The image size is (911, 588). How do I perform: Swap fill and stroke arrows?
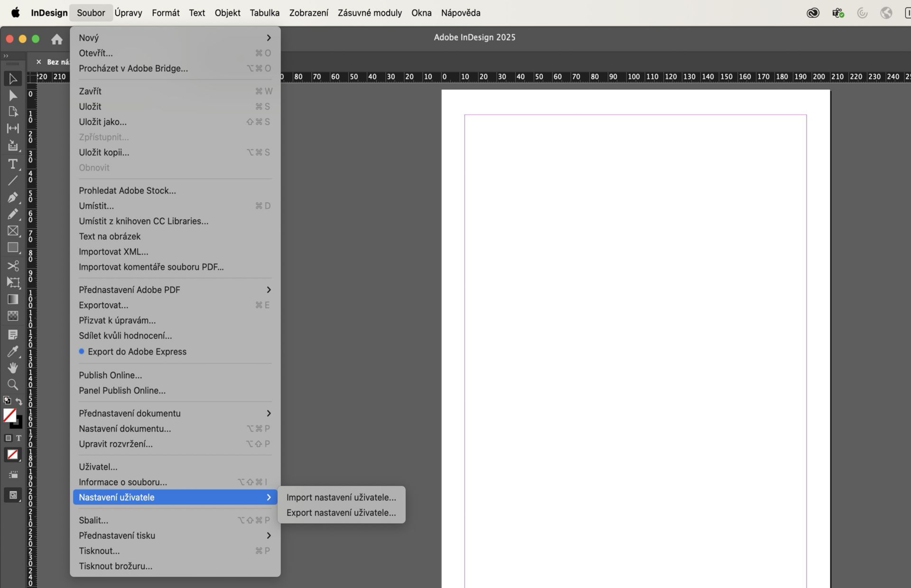19,401
